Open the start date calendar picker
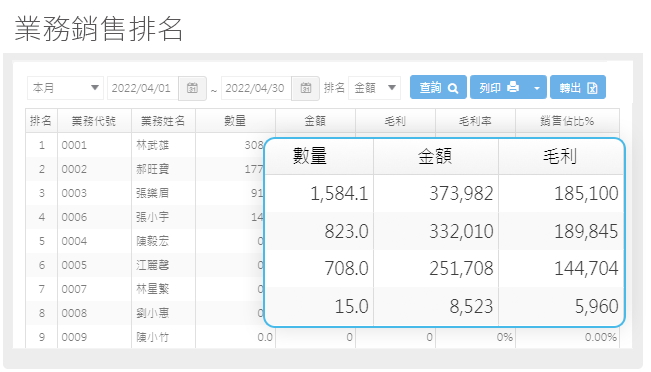This screenshot has width=651, height=372. coord(192,88)
